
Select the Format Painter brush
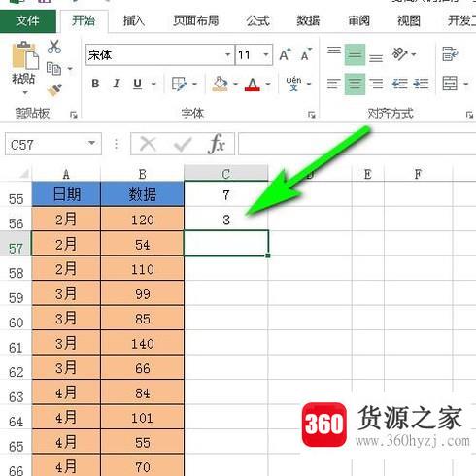(54, 90)
